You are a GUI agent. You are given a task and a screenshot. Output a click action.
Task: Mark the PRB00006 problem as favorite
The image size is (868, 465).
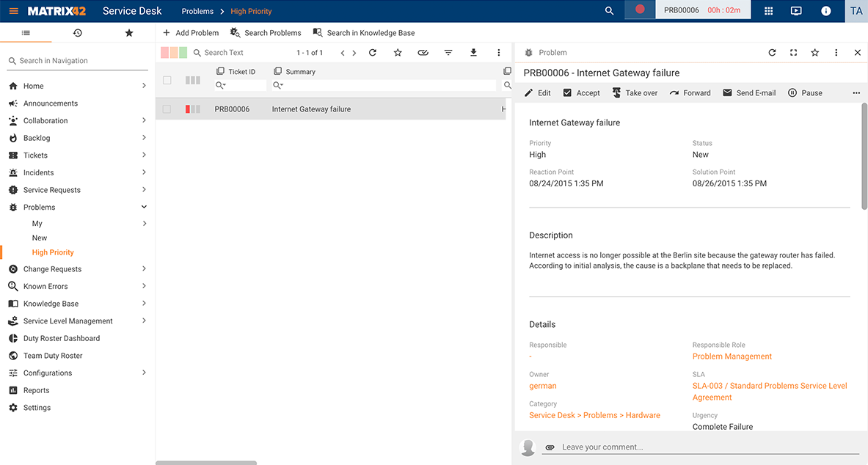(x=814, y=52)
